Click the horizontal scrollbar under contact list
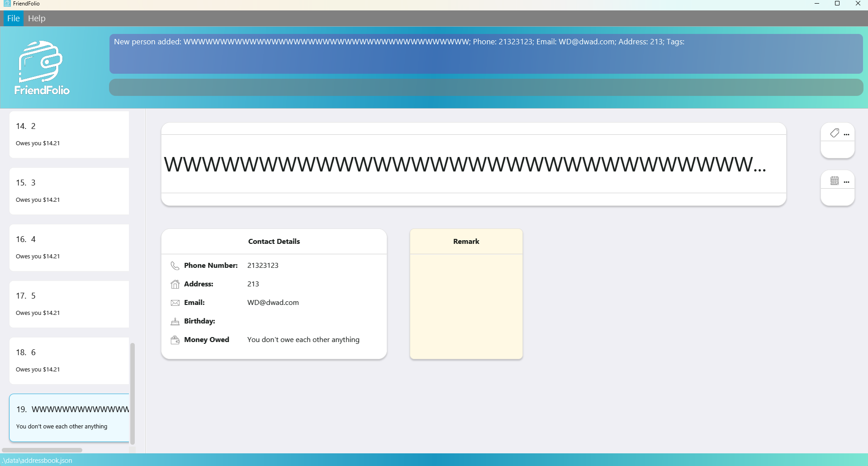Image resolution: width=868 pixels, height=466 pixels. (42, 450)
